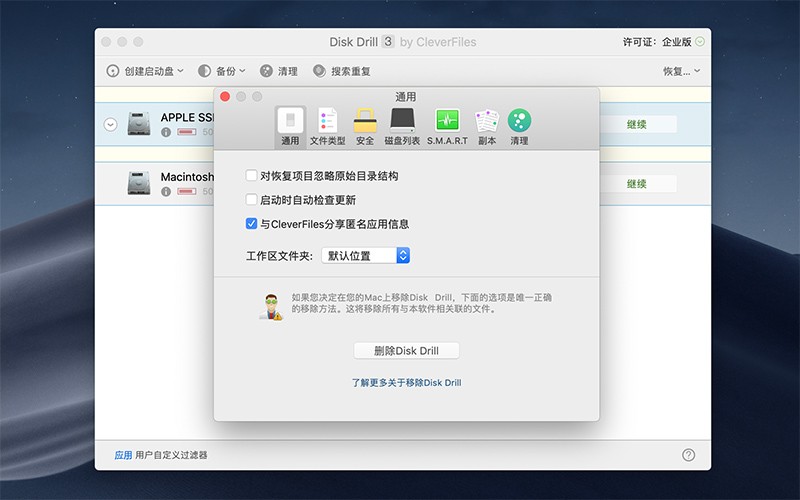Open the 清理 cleanup tab in preferences
The height and width of the screenshot is (500, 800).
tap(519, 127)
